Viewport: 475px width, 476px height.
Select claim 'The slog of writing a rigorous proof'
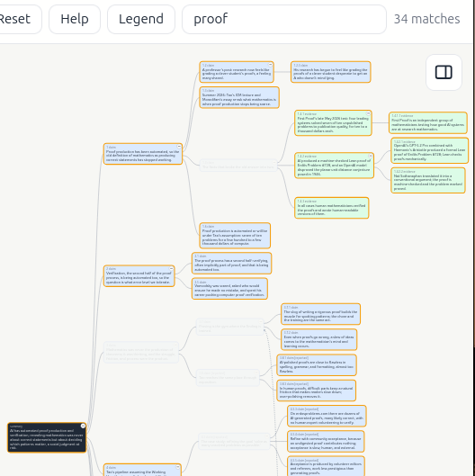(x=321, y=314)
